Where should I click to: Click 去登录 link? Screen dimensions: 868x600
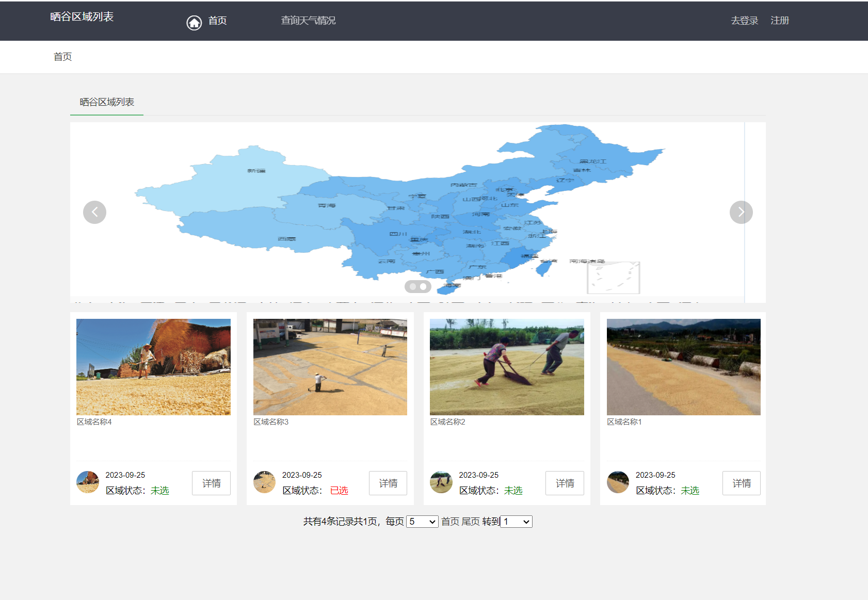(744, 21)
